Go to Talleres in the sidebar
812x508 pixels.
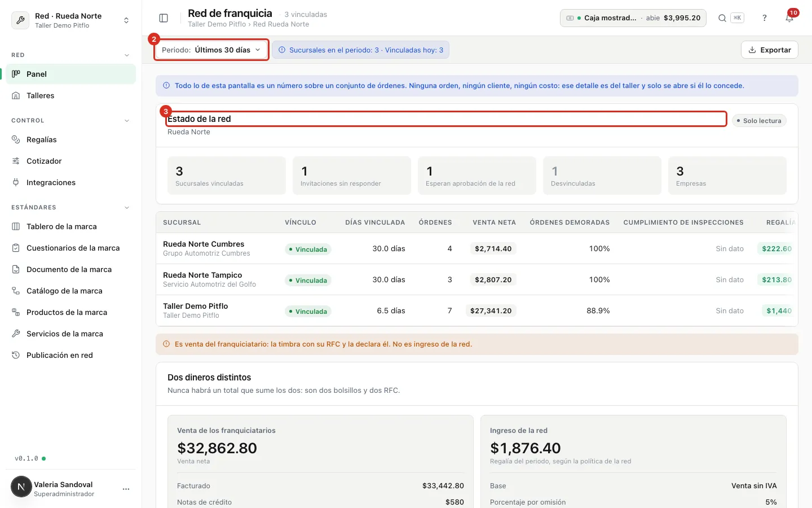click(71, 95)
